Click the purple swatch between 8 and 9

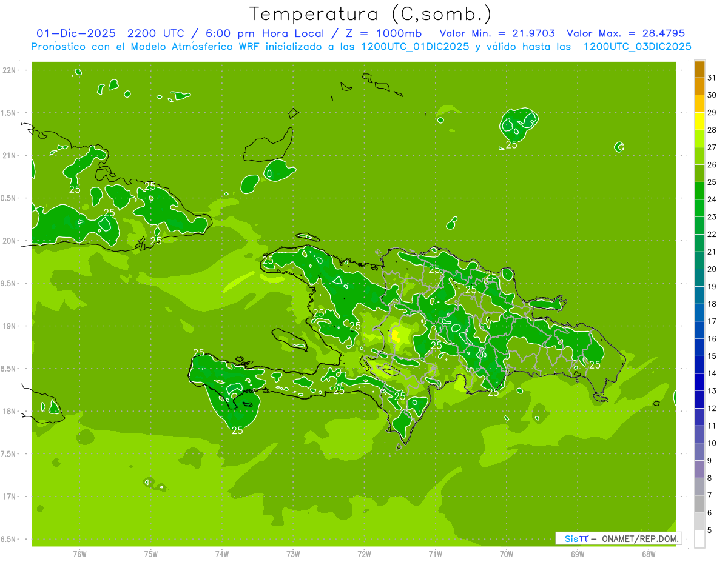[699, 469]
